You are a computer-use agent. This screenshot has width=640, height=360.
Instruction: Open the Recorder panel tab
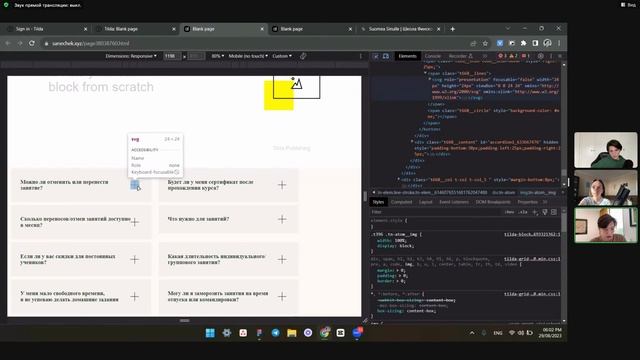(460, 56)
